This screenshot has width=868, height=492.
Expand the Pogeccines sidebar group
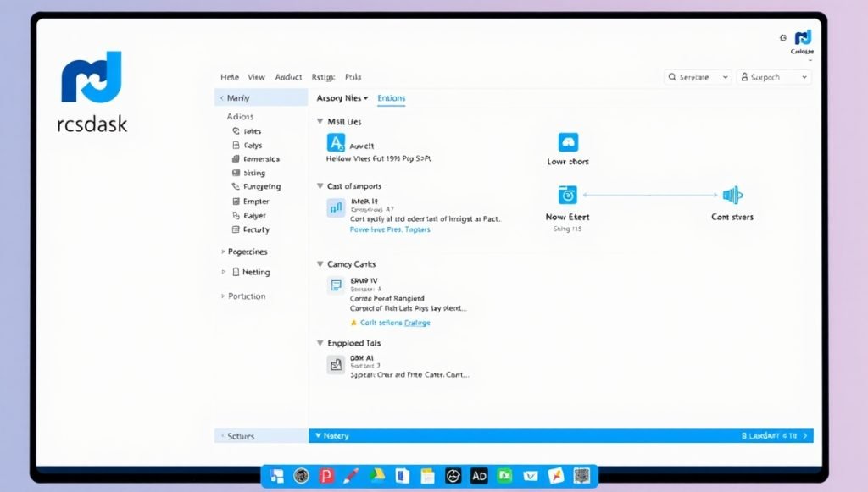click(223, 252)
